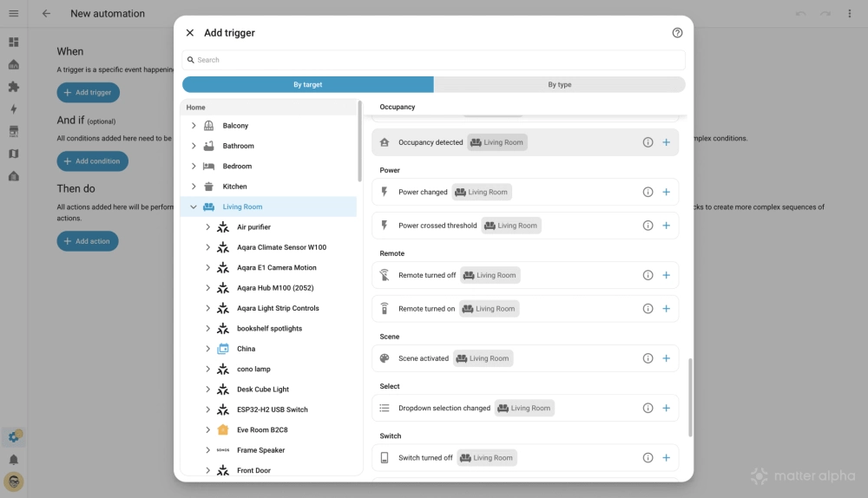Select bookshelf spotlights device

tap(270, 329)
